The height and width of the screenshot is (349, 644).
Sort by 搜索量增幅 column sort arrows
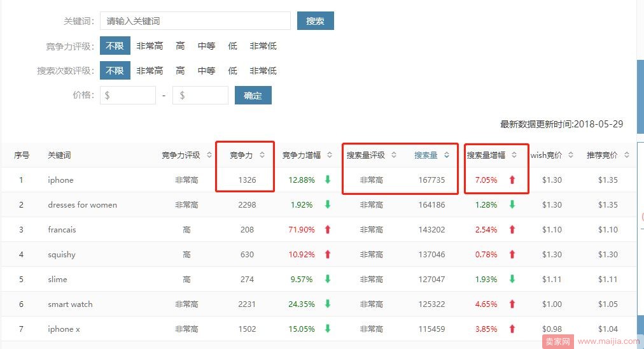coord(514,155)
